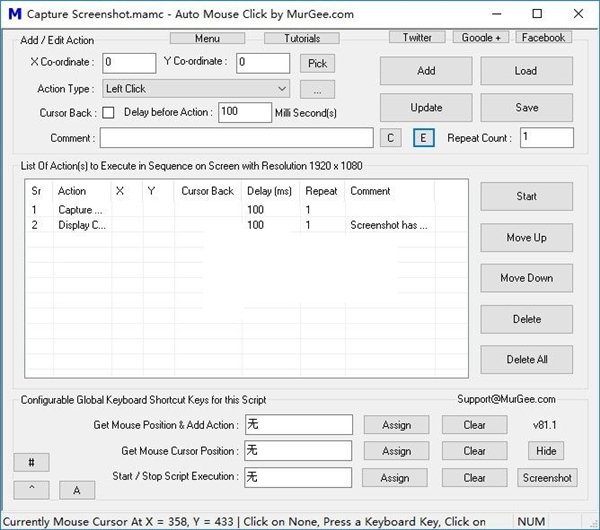Click the Support@MurGee.com text
Screen dimensions: 600x530
pyautogui.click(x=506, y=399)
